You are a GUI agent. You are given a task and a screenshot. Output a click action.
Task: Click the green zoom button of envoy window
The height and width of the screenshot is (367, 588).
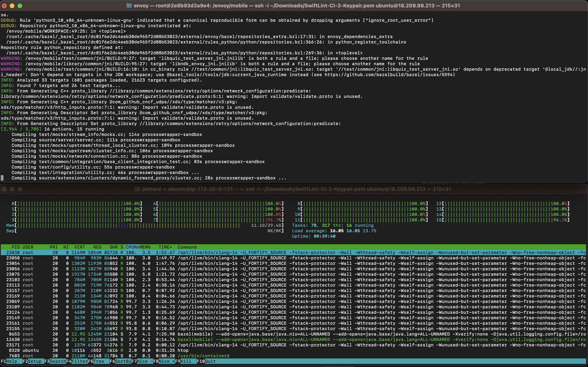[x=20, y=6]
